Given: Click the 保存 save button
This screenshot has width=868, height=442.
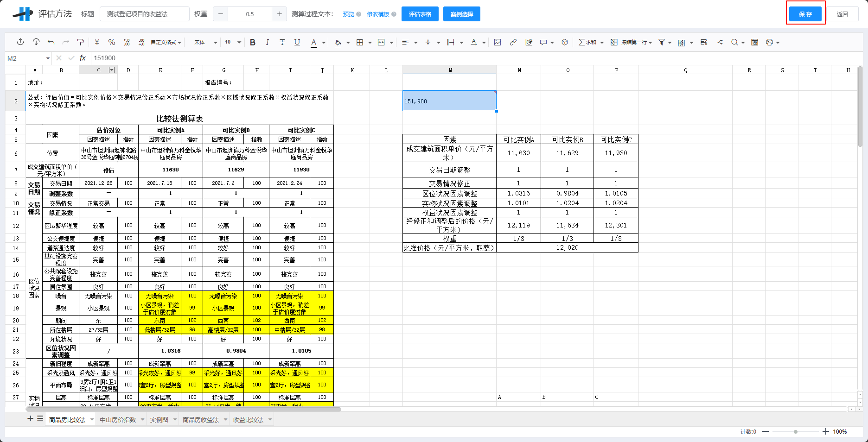Looking at the screenshot, I should coord(805,13).
